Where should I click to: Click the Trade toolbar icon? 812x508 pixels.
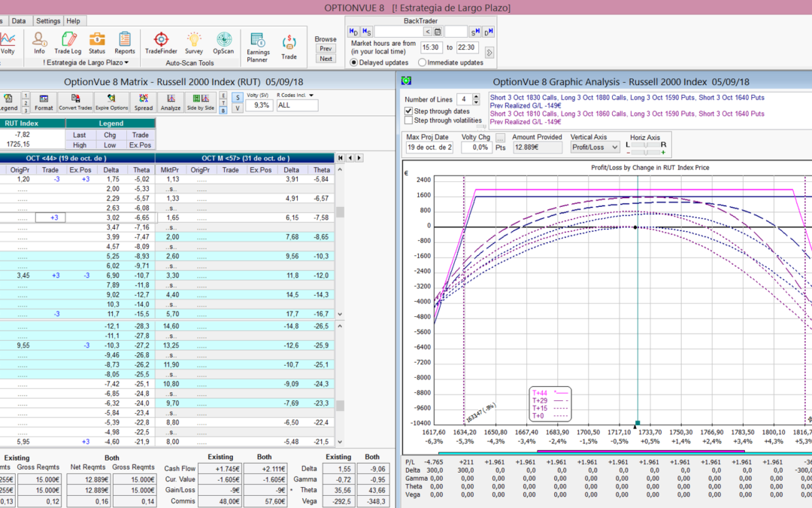coord(289,47)
